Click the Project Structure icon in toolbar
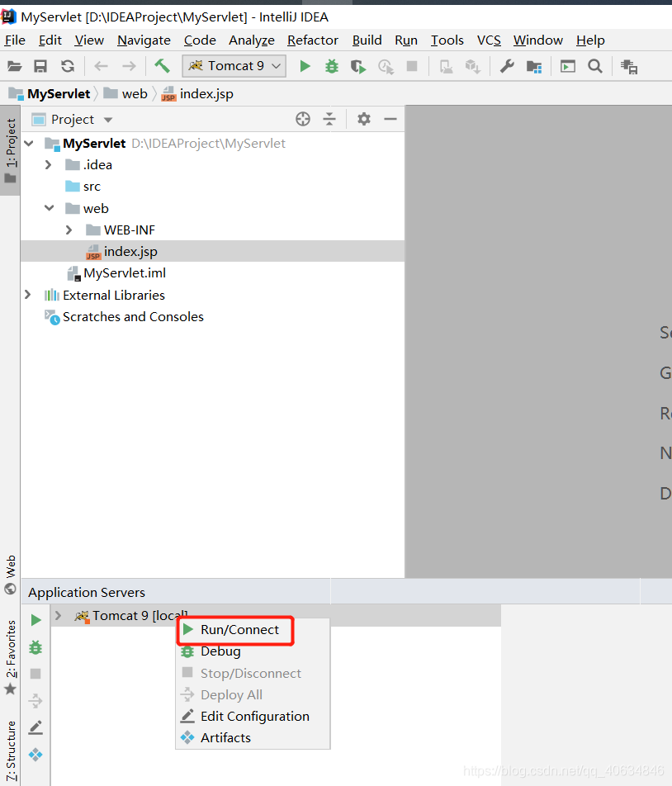This screenshot has height=786, width=672. [534, 66]
